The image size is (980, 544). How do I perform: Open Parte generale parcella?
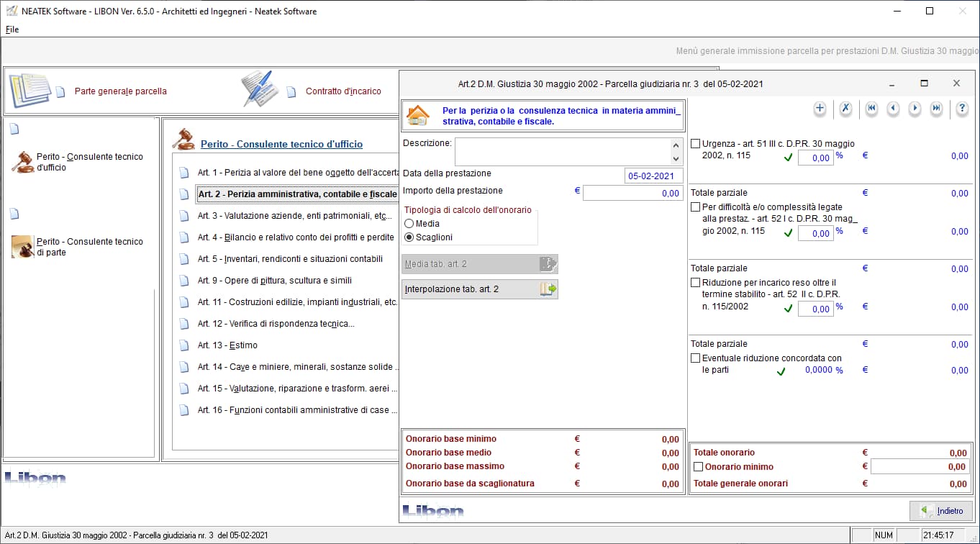pyautogui.click(x=121, y=91)
